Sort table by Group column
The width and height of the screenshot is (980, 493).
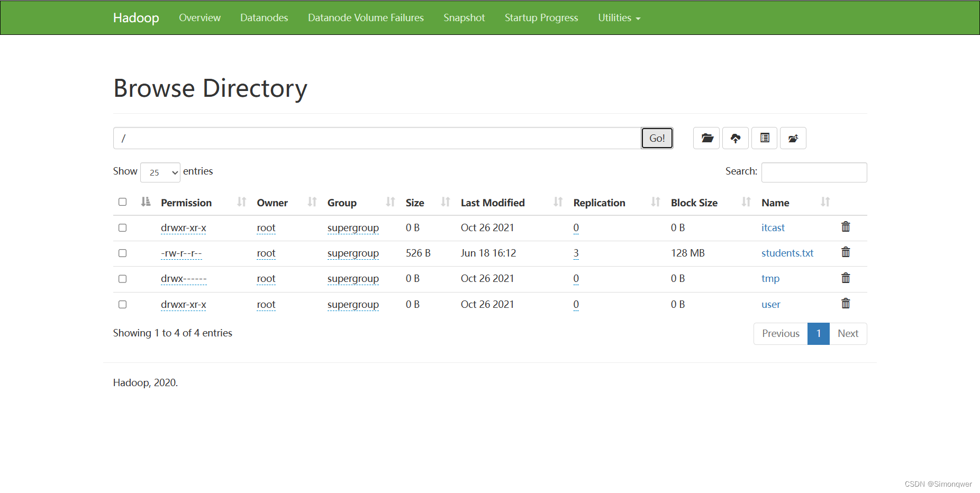[391, 202]
